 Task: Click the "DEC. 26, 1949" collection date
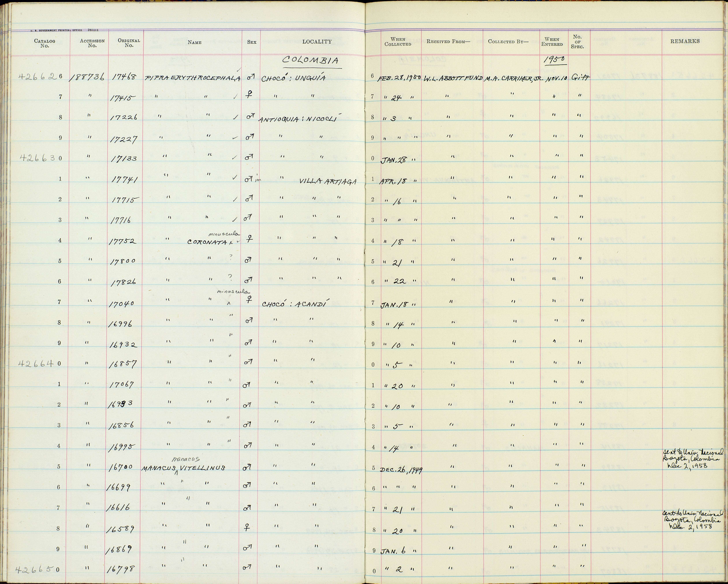401,470
